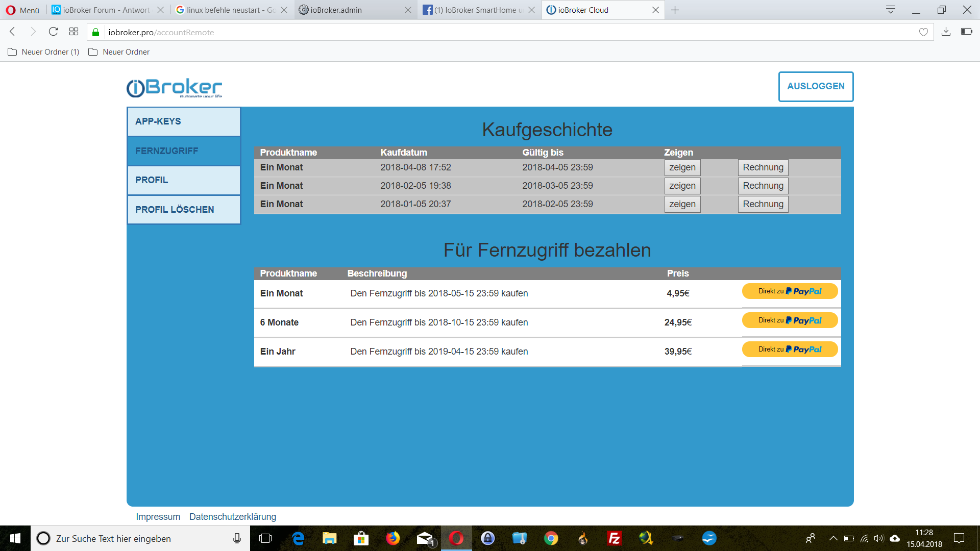Click the AUSLOGGEN button
The height and width of the screenshot is (551, 980).
[x=816, y=86]
